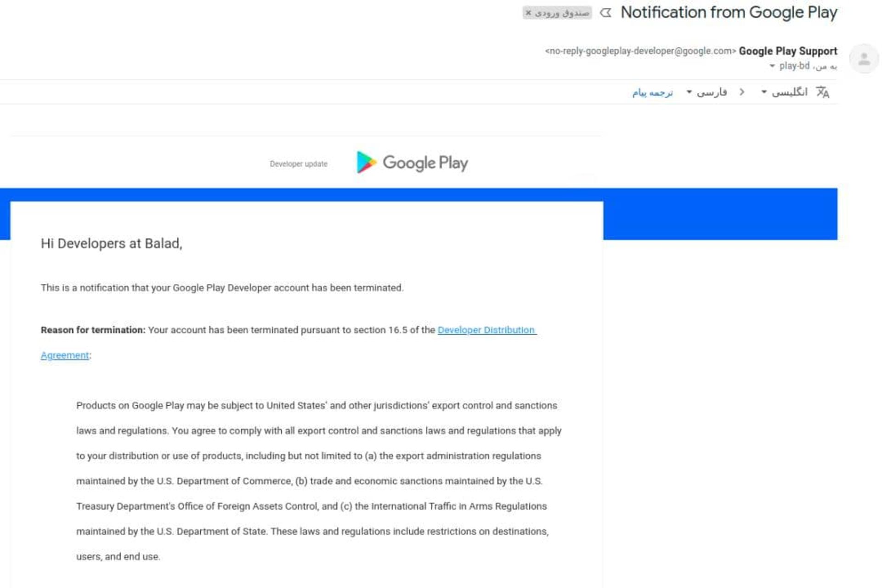Click the subject Notification from Google Play
This screenshot has height=588, width=882.
729,12
